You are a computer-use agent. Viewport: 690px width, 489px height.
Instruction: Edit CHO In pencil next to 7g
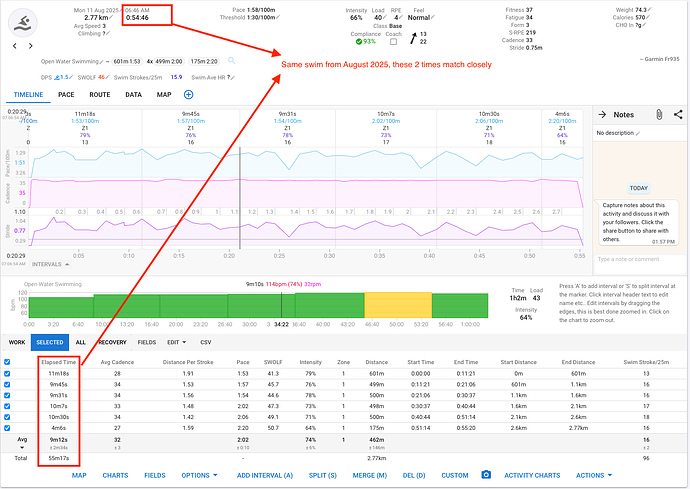tap(644, 25)
